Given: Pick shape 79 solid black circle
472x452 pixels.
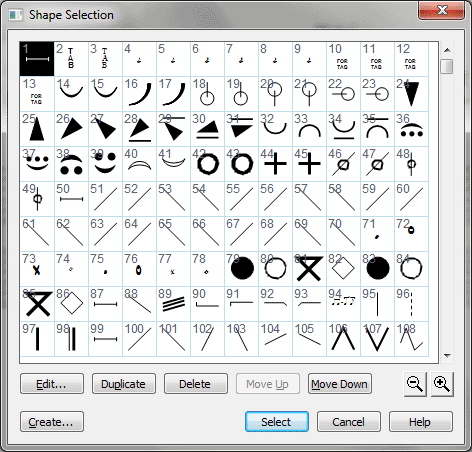Looking at the screenshot, I should point(241,269).
